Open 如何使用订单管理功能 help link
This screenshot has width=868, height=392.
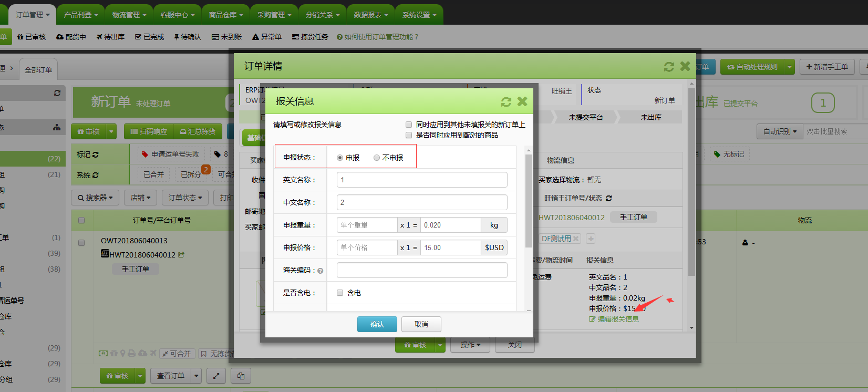[378, 37]
